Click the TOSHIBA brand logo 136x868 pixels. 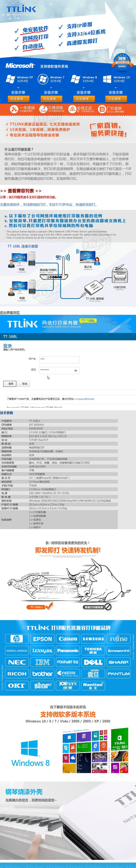click(x=93, y=651)
